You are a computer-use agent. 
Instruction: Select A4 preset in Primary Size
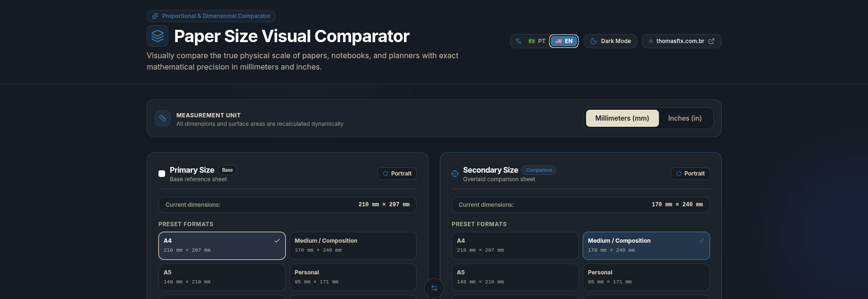pyautogui.click(x=222, y=246)
